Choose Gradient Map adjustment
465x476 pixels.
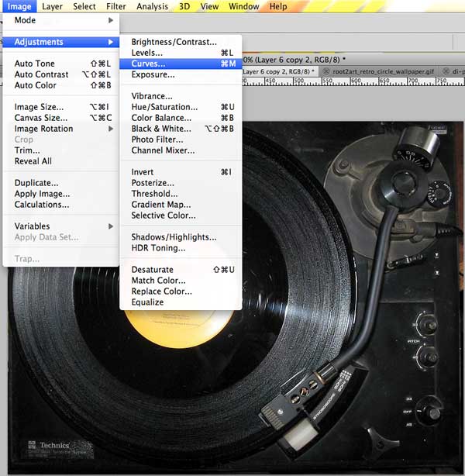pos(181,205)
